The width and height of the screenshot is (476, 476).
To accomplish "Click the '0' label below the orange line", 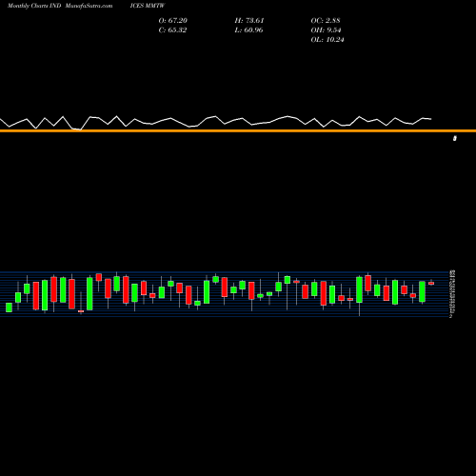I will 455,138.
